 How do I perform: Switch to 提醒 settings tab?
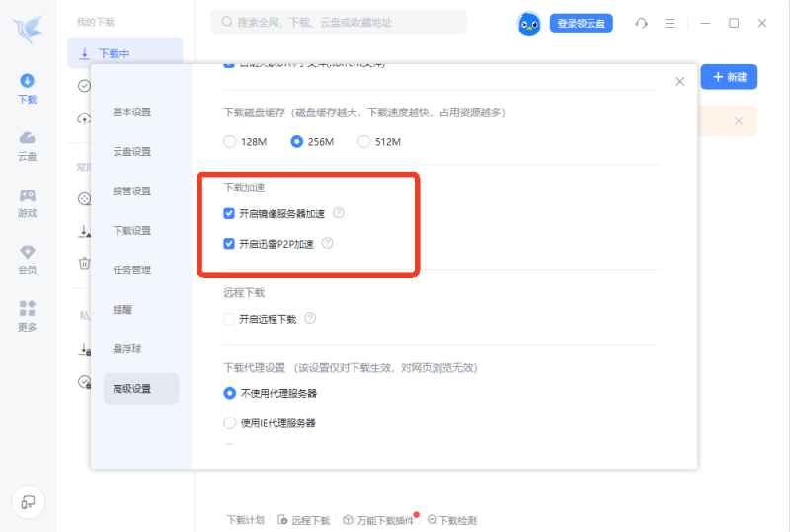coord(122,309)
